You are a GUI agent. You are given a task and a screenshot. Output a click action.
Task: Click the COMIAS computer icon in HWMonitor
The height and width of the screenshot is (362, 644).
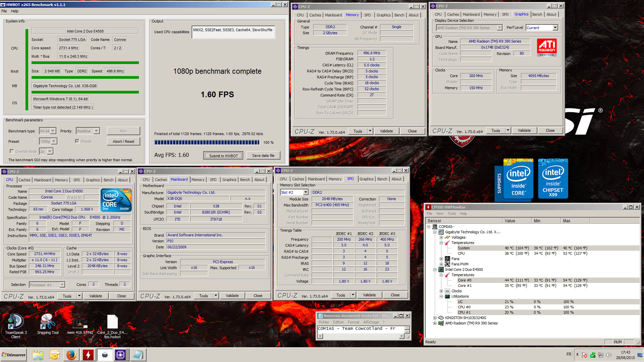[x=435, y=227]
